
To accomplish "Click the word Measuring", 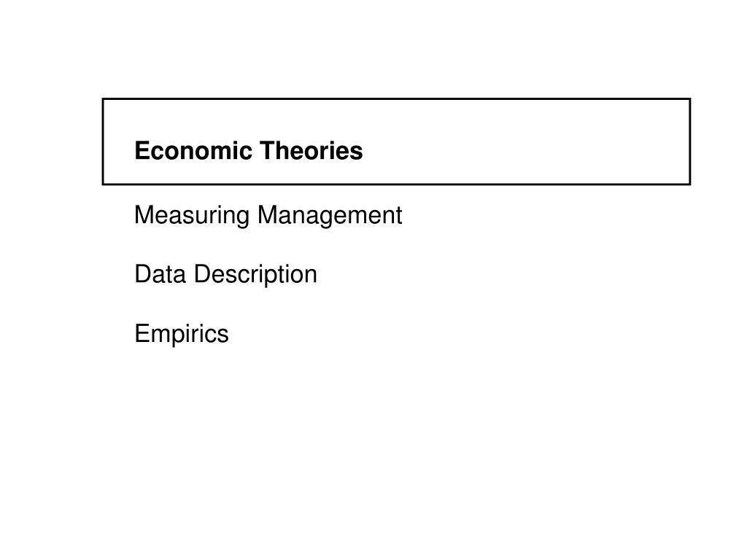I will 192,216.
